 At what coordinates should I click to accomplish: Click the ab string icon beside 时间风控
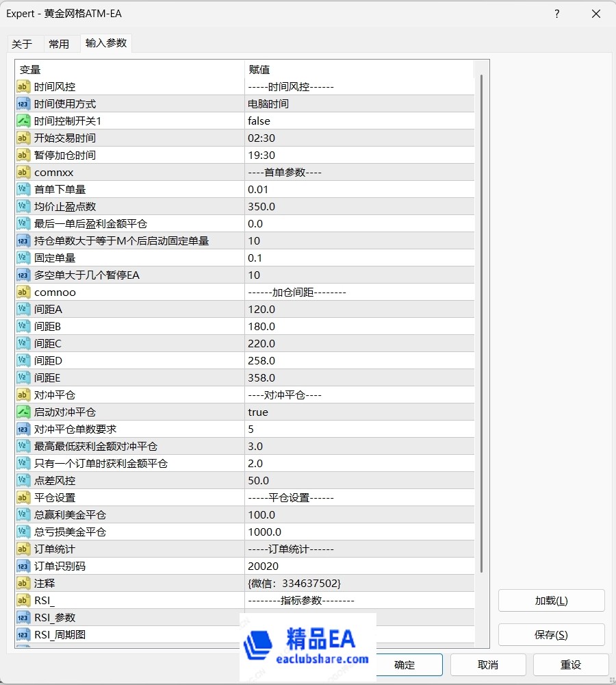coord(23,86)
